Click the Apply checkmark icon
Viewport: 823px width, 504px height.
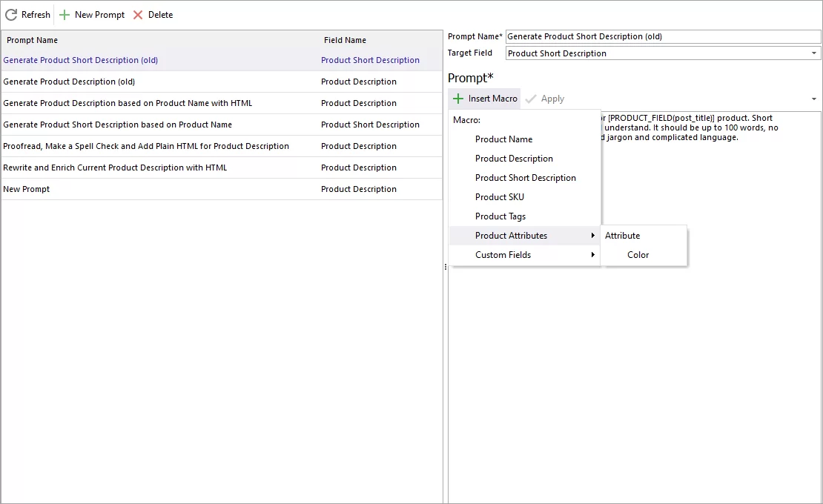pyautogui.click(x=531, y=98)
